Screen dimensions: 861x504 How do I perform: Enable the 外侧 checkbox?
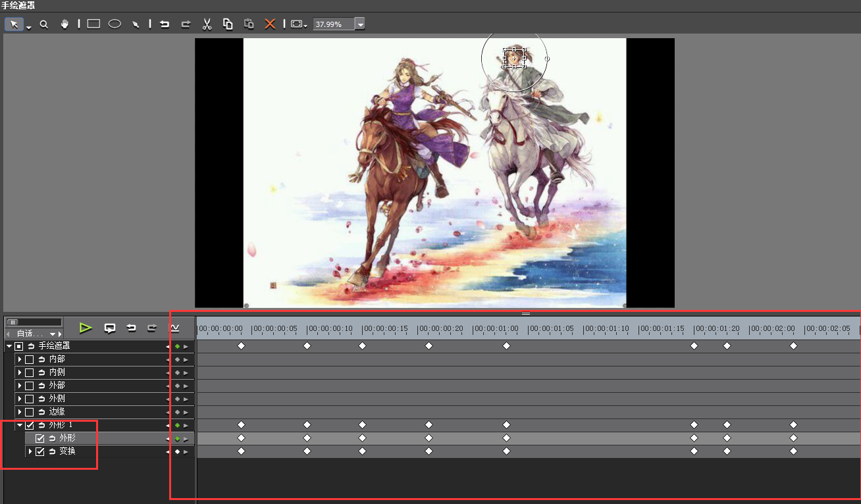coord(30,399)
